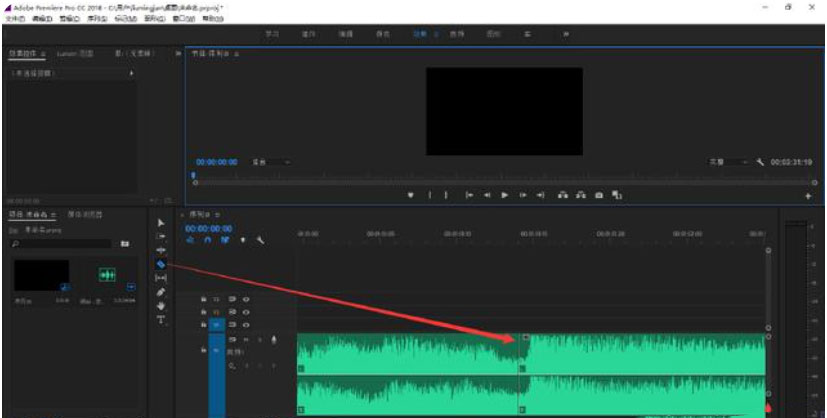The height and width of the screenshot is (418, 827).
Task: Open timeline display settings wrench
Action: pos(261,240)
